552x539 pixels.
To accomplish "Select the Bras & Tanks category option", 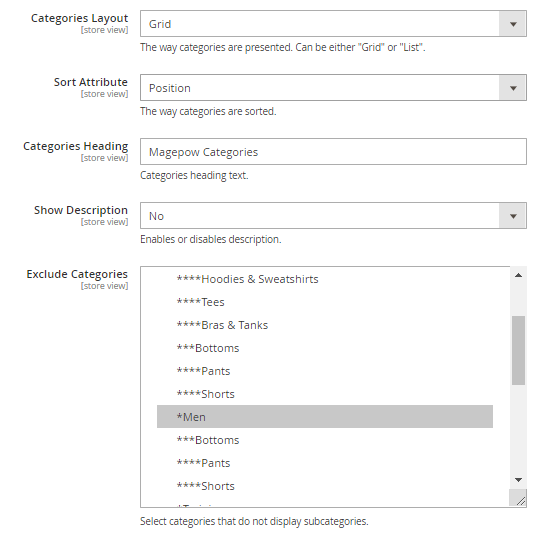I will coord(325,325).
